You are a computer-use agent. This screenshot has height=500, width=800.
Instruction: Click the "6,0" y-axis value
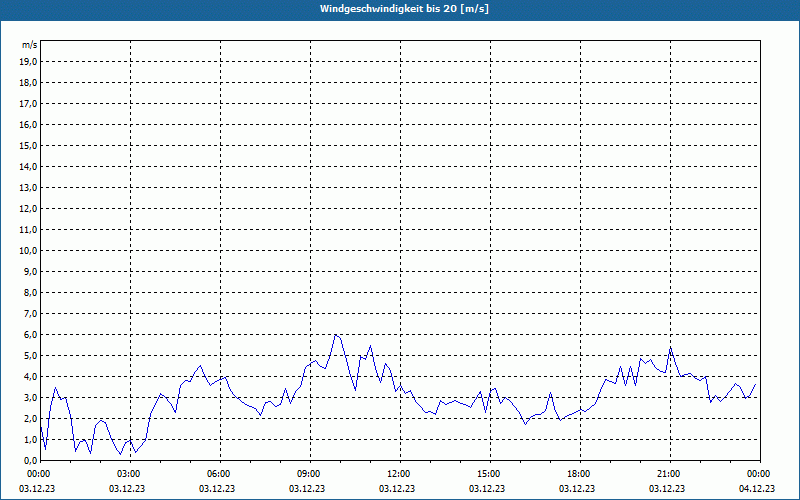coord(30,335)
